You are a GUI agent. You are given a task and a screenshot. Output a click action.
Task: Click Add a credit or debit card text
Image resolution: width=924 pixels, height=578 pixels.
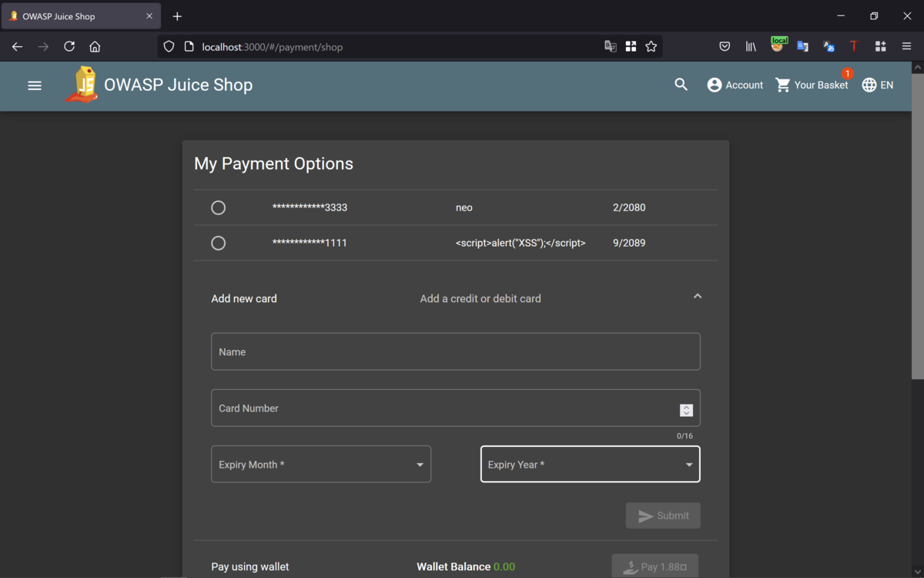click(x=480, y=298)
